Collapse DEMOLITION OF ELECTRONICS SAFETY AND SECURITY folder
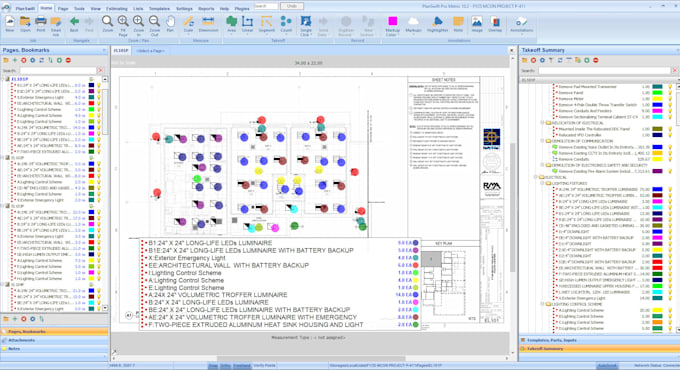The height and width of the screenshot is (370, 680). click(542, 165)
